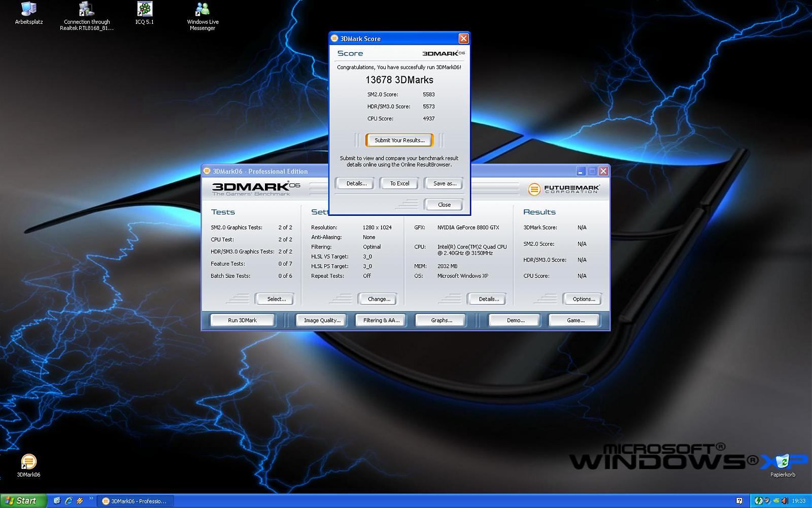Screen dimensions: 812x508
Task: Open the Realtek connection shortcut on desktop
Action: pyautogui.click(x=87, y=16)
